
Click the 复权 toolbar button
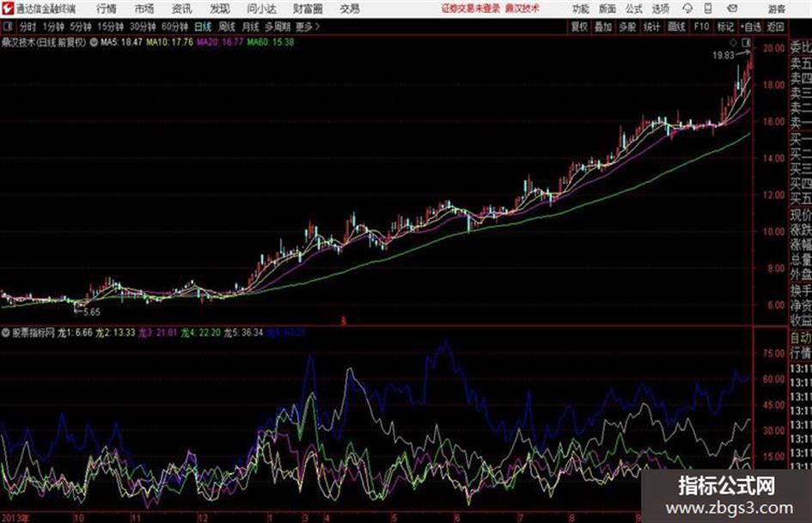point(579,27)
